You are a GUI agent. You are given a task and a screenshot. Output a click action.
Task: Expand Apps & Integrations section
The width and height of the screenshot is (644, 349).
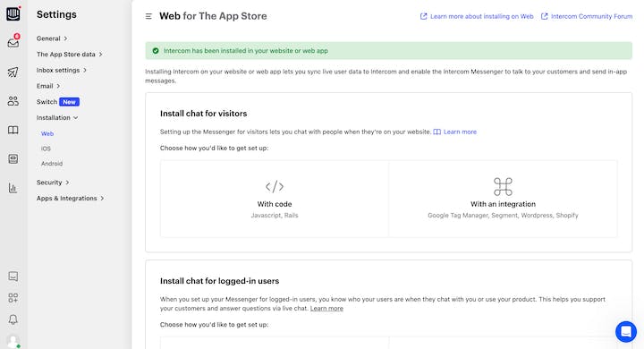[x=71, y=198]
